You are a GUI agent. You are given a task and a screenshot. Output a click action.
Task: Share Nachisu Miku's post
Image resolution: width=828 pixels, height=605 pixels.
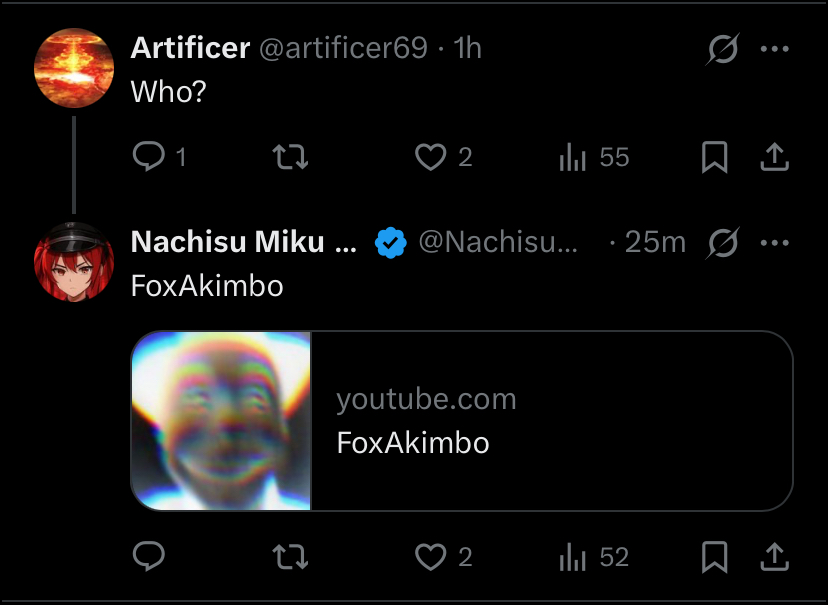pyautogui.click(x=774, y=556)
